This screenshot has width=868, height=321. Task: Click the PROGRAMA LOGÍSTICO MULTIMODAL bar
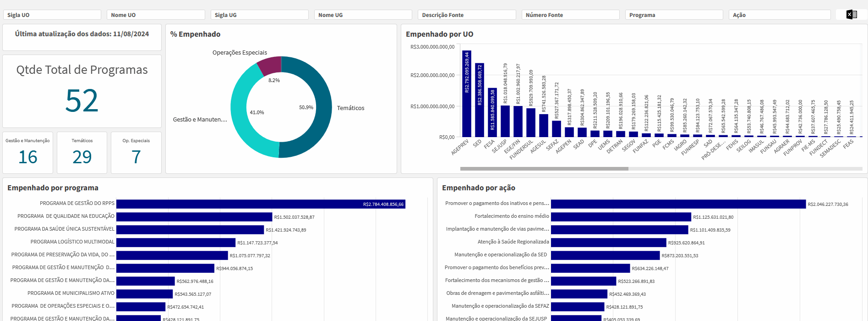(x=175, y=243)
